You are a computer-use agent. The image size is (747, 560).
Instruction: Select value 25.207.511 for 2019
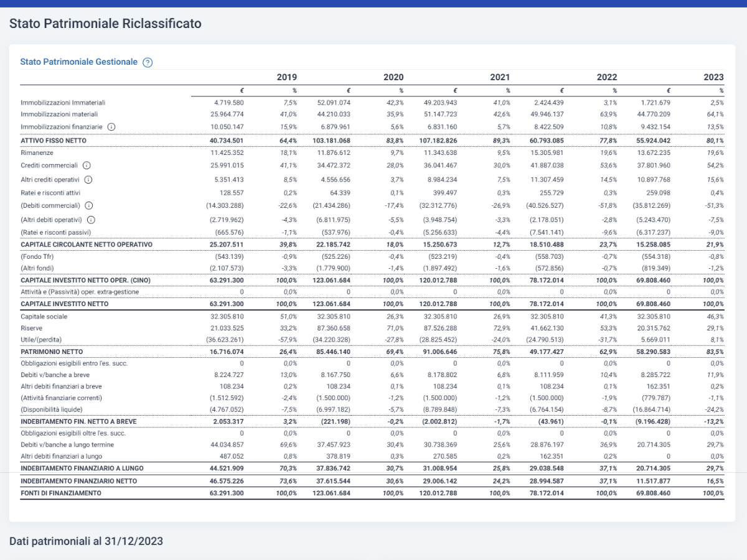click(227, 245)
